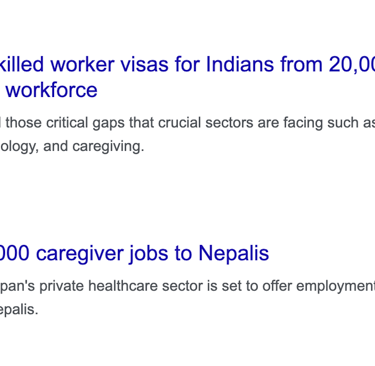Viewport: 375px width, 366px height.
Task: Click the "20,00" figure in the first headline
Action: click(351, 64)
